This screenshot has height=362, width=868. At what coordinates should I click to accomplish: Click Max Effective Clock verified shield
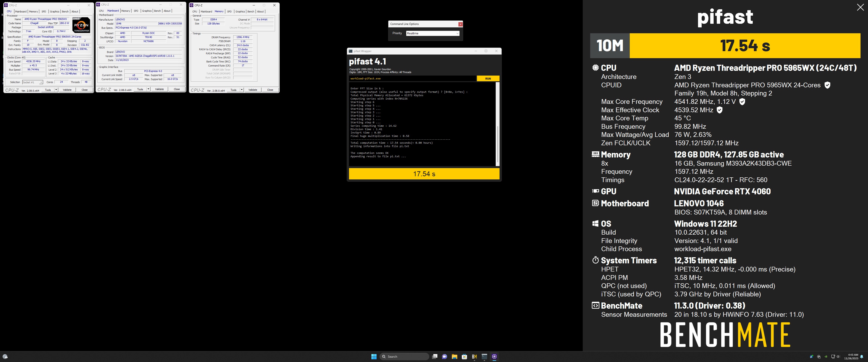[719, 110]
